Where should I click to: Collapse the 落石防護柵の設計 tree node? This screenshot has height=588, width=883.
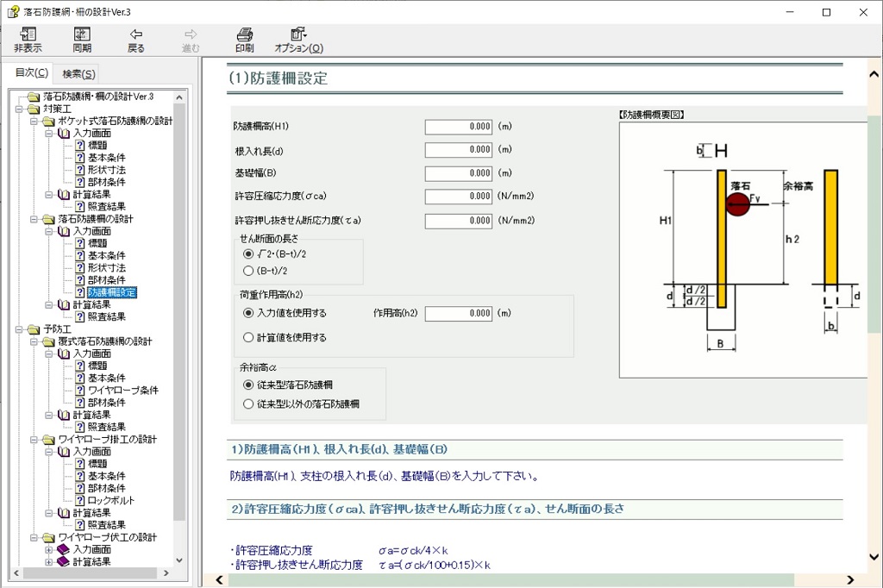coord(34,219)
